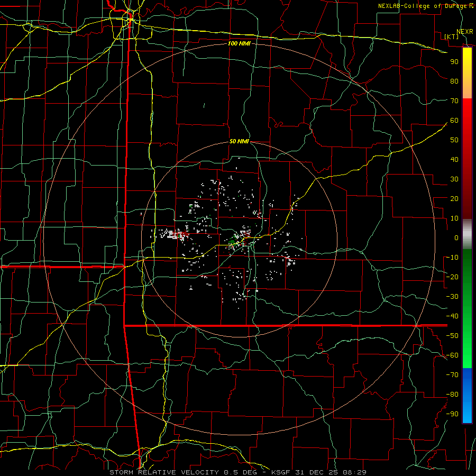This screenshot has height=476, width=476.
Task: Click the 0 value on velocity scale
Action: pos(456,237)
